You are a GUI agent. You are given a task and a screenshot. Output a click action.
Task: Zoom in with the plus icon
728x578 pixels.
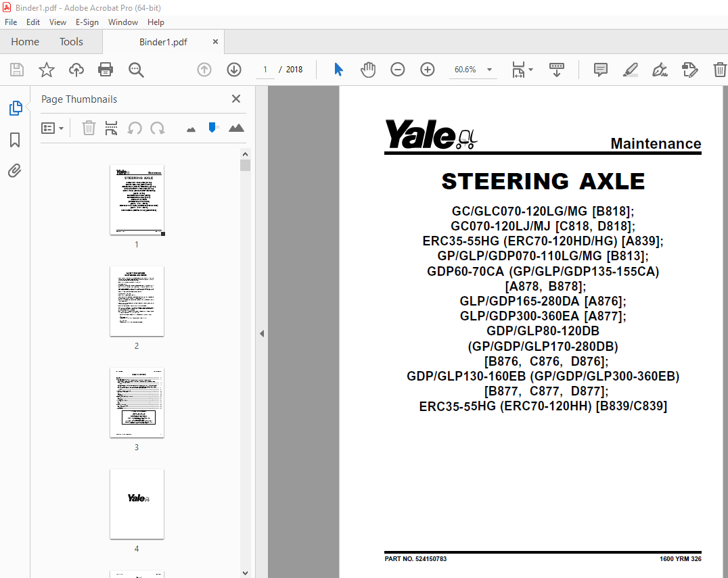pos(427,70)
